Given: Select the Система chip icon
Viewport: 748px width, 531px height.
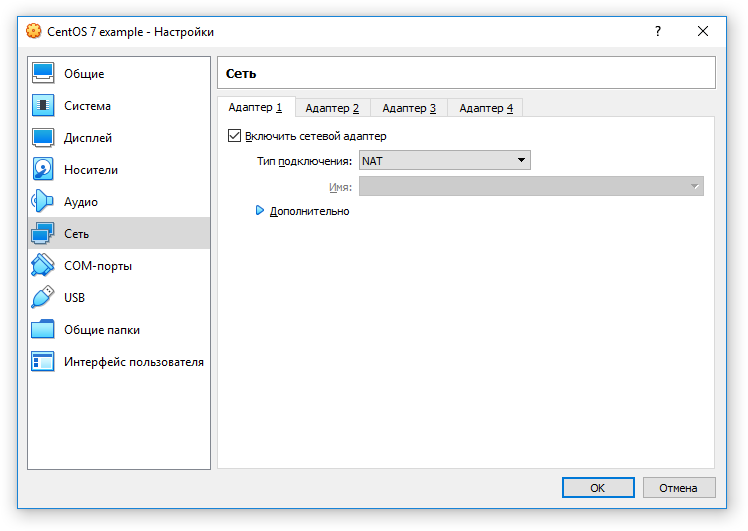Looking at the screenshot, I should [x=43, y=105].
